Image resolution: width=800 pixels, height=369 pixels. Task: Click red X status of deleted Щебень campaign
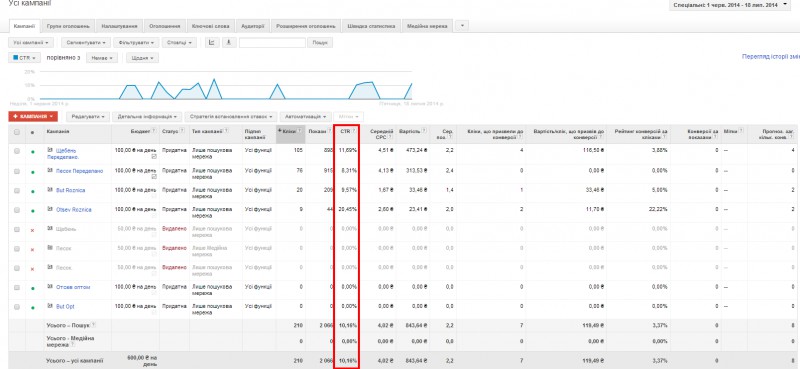[33, 230]
